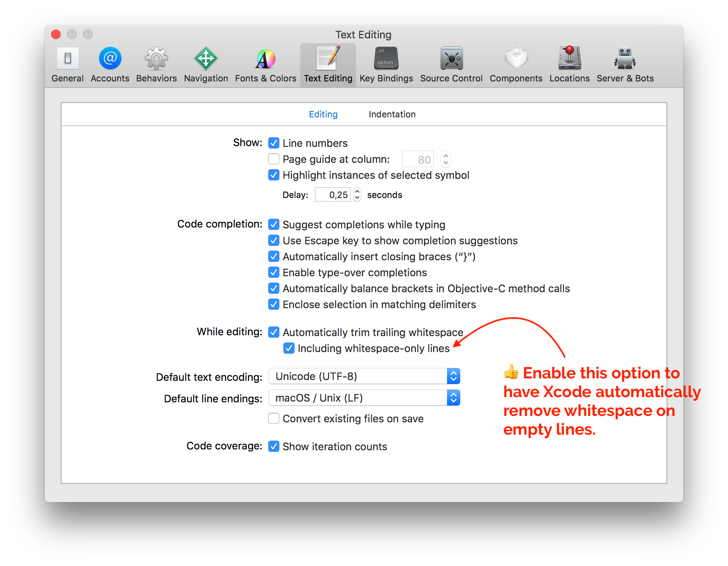Image resolution: width=728 pixels, height=566 pixels.
Task: Click the page guide column number field
Action: (417, 159)
